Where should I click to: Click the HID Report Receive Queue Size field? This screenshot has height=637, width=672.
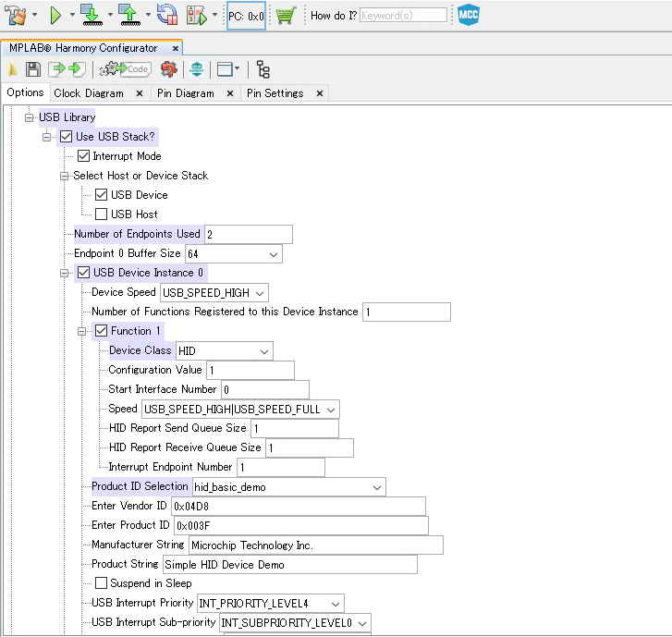(310, 448)
